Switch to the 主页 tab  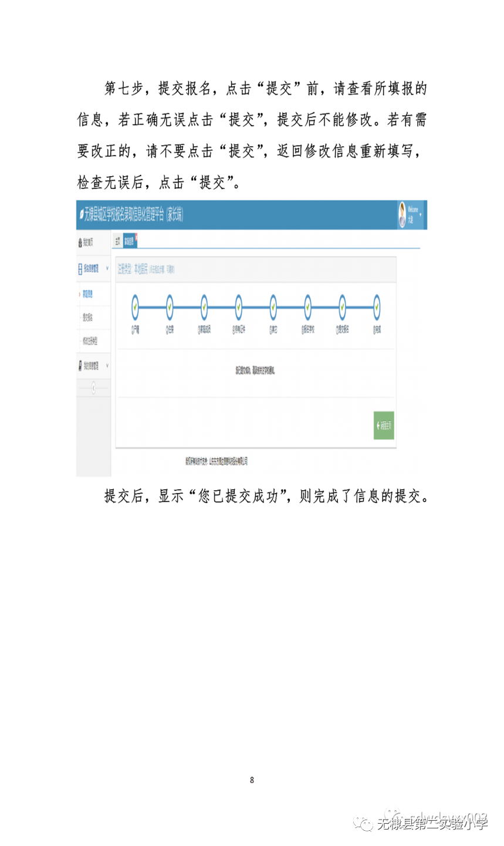click(117, 241)
